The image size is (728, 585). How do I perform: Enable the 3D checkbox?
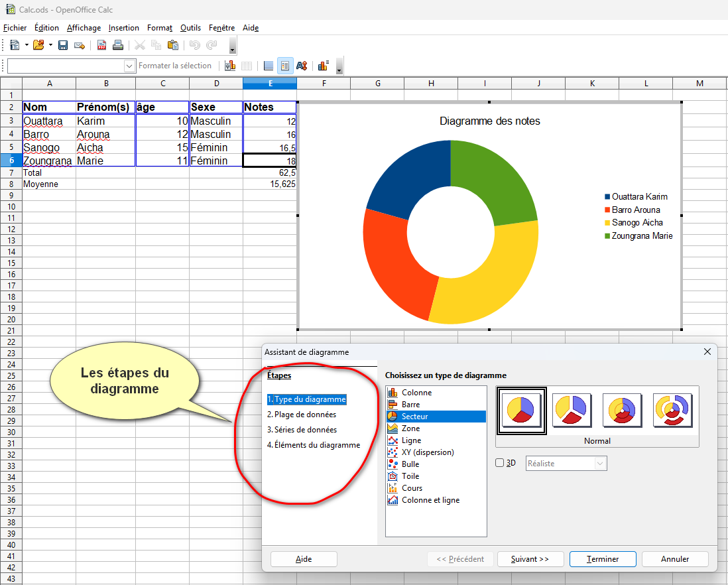(x=500, y=463)
